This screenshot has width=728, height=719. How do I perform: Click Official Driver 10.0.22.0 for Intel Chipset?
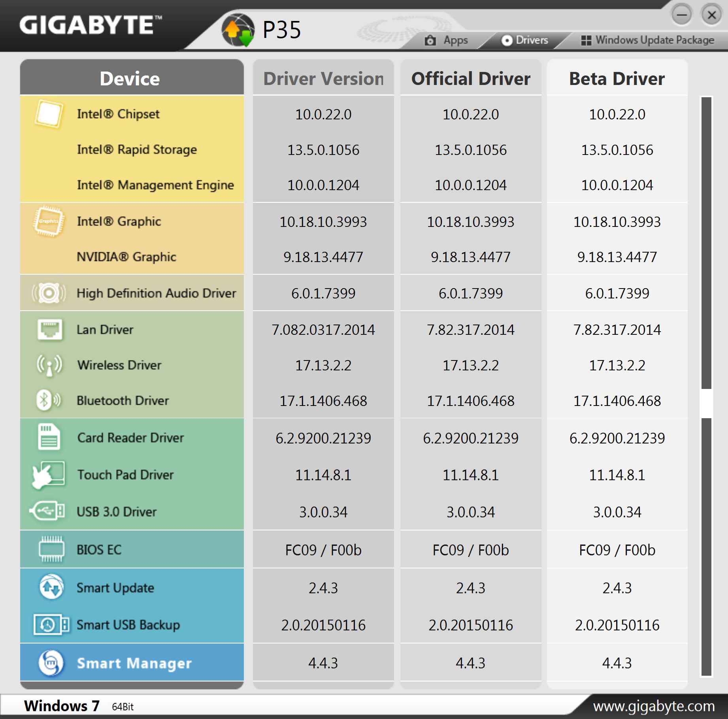pos(471,114)
